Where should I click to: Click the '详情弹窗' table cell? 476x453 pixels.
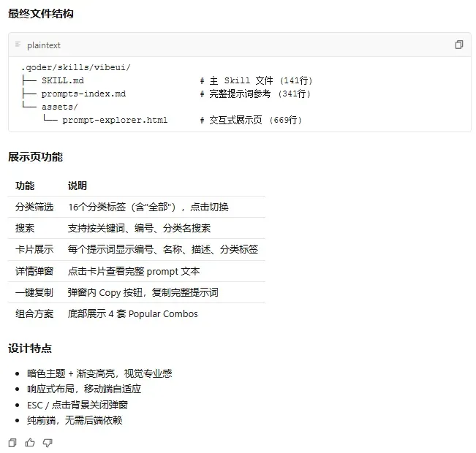pos(34,271)
